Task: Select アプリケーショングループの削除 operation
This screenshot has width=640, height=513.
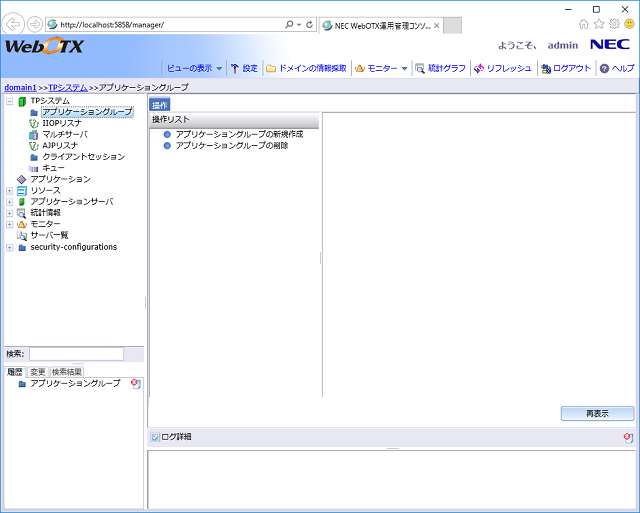Action: coord(167,145)
